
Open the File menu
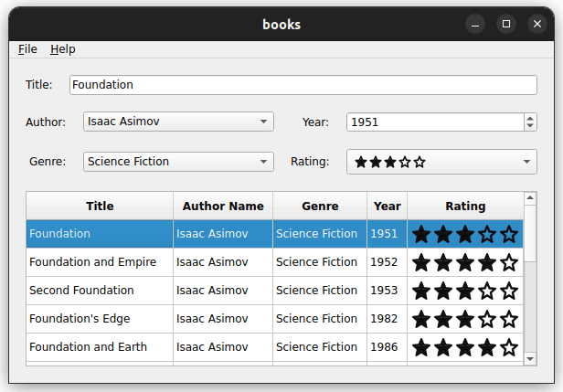[27, 49]
